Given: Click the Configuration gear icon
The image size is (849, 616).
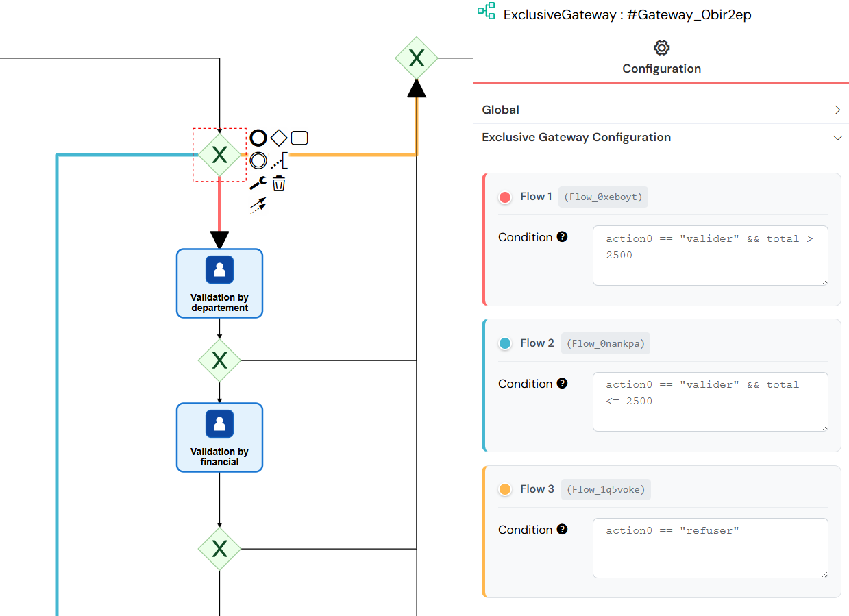Looking at the screenshot, I should 661,48.
